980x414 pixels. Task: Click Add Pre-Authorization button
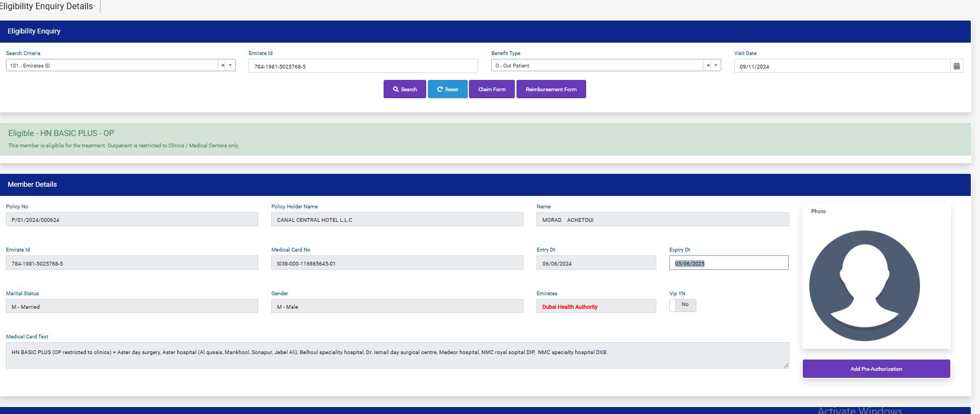tap(876, 369)
